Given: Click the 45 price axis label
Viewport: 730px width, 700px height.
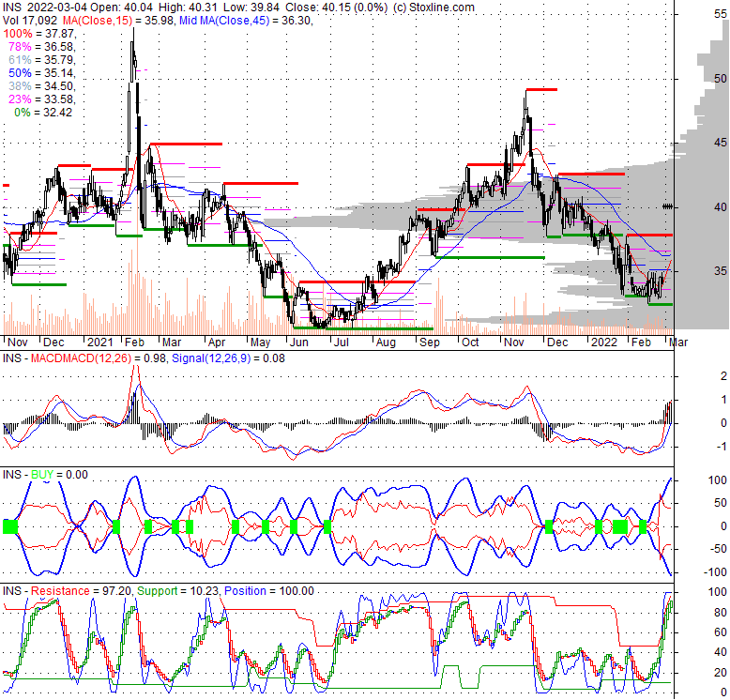Looking at the screenshot, I should [x=721, y=143].
